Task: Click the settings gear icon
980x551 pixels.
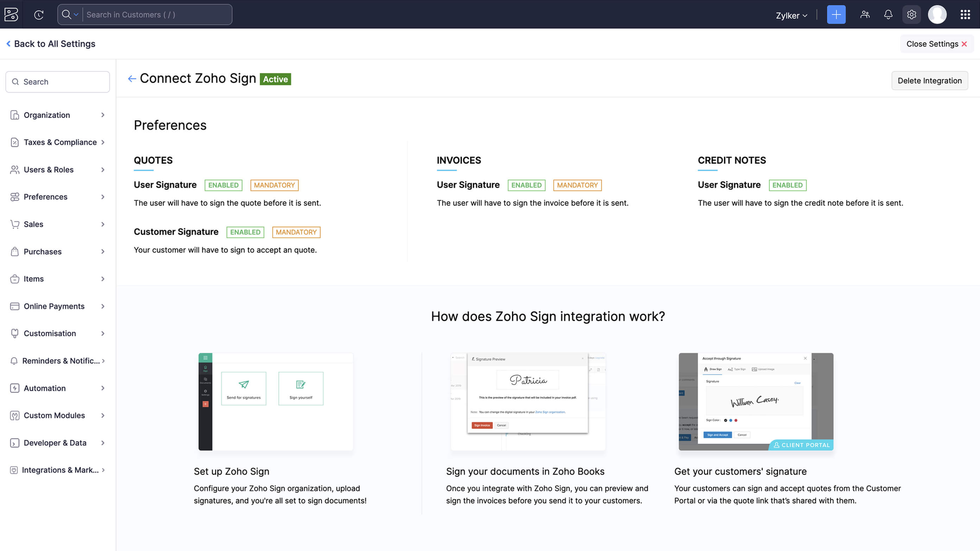Action: click(x=911, y=14)
